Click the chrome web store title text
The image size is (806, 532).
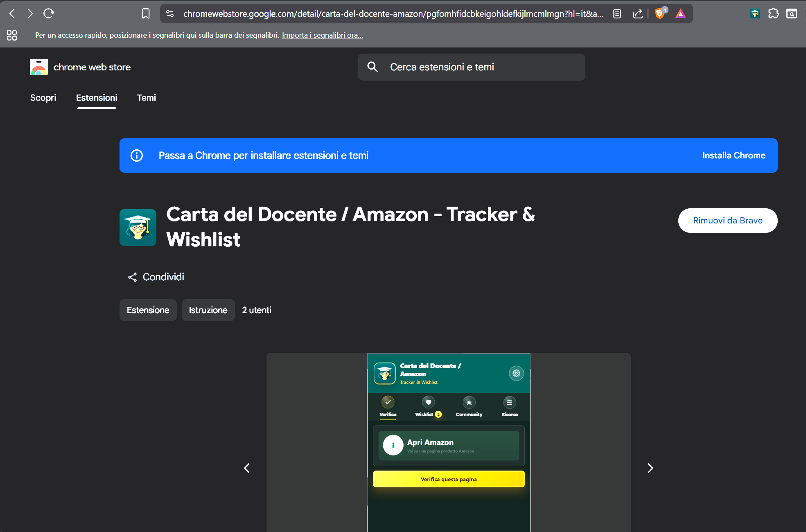click(x=92, y=67)
